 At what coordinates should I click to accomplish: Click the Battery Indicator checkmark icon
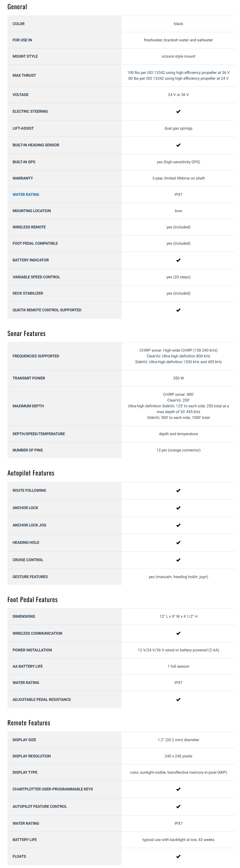coord(178,260)
